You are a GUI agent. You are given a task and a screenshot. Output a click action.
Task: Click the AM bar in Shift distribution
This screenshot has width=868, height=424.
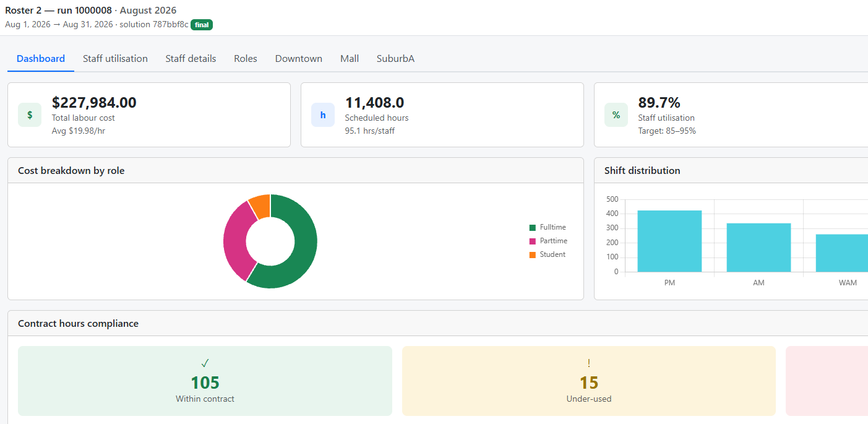click(758, 248)
